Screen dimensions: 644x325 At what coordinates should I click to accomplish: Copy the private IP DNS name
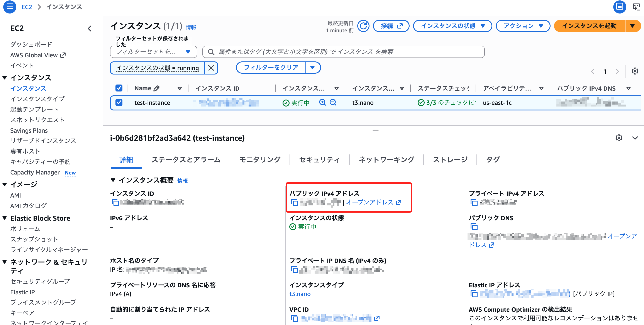pyautogui.click(x=294, y=269)
